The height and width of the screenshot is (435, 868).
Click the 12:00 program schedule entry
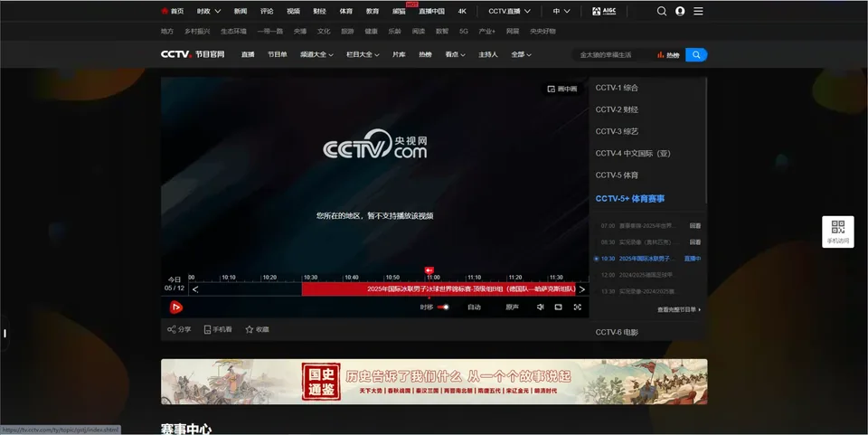click(x=637, y=275)
